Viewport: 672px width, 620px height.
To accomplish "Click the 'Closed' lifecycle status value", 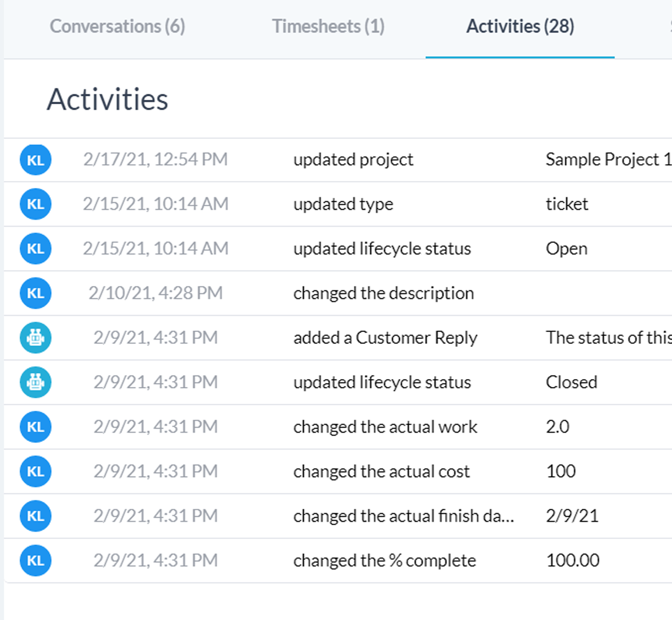I will point(571,382).
